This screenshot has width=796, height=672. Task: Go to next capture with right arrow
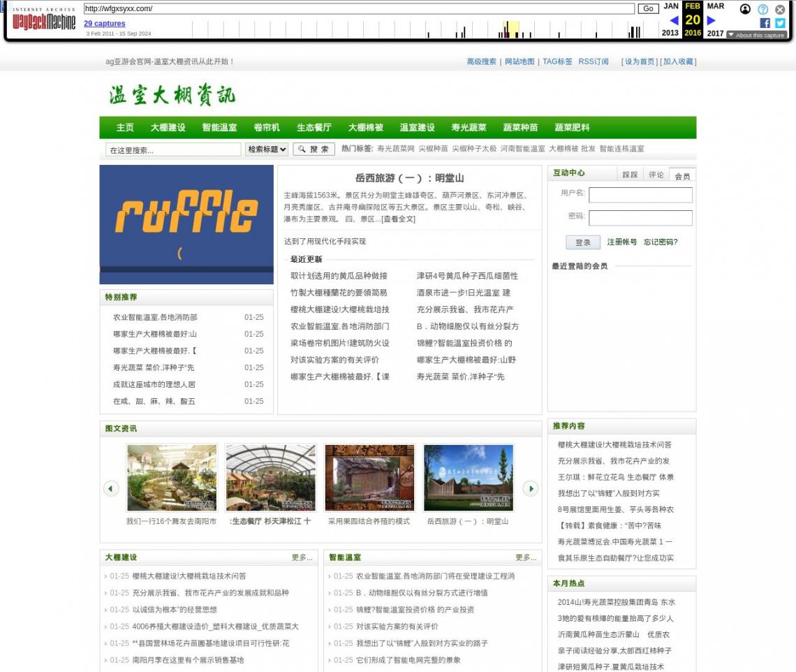(712, 20)
